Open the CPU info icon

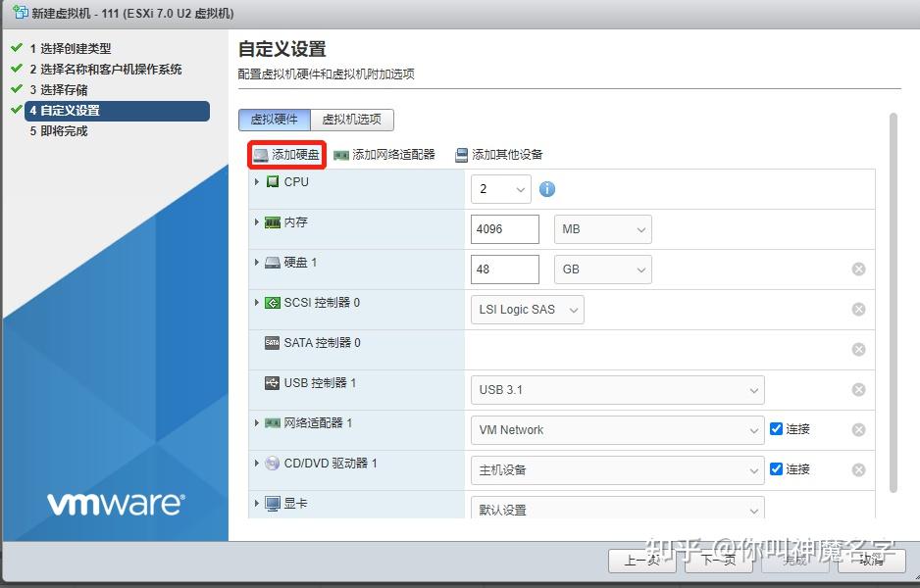click(x=547, y=189)
